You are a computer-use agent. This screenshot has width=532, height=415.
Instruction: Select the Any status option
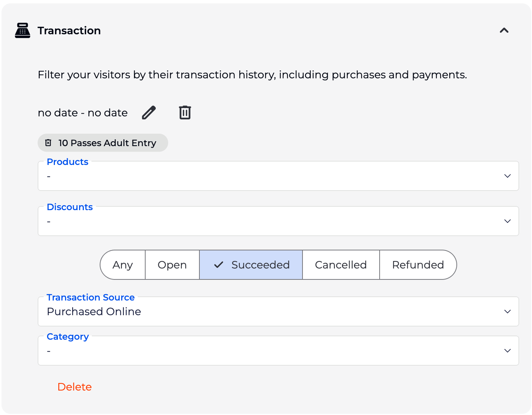123,265
